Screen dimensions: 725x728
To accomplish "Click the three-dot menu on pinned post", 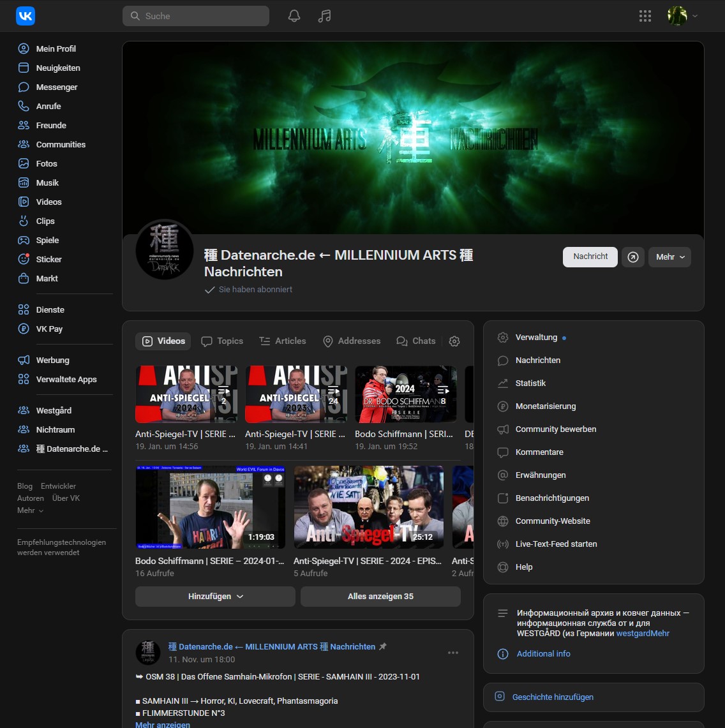I will [453, 652].
